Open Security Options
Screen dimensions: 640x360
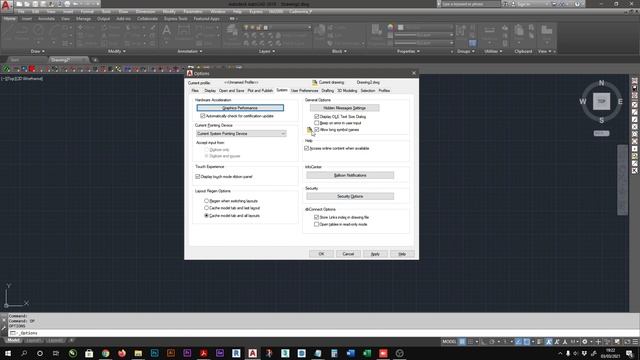coord(350,196)
